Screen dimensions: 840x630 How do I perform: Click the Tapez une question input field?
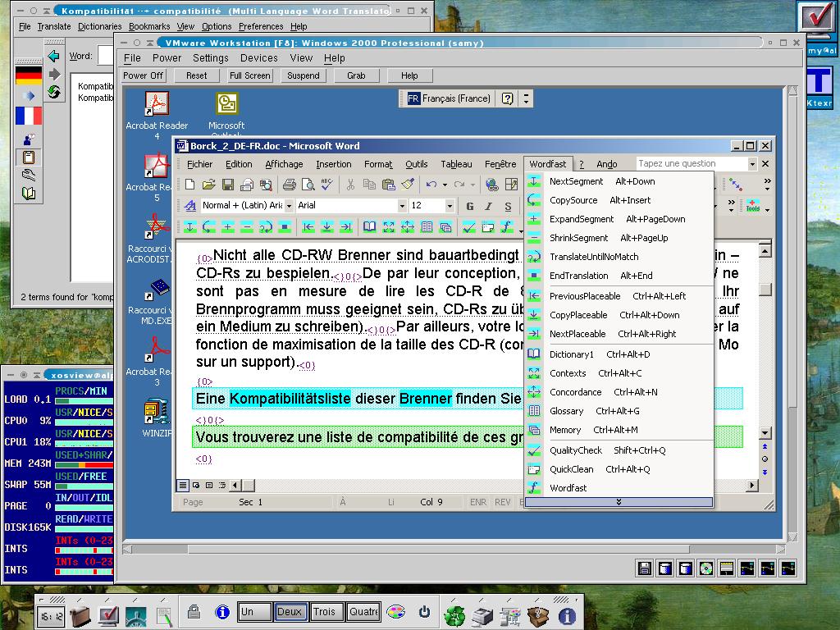(x=692, y=164)
